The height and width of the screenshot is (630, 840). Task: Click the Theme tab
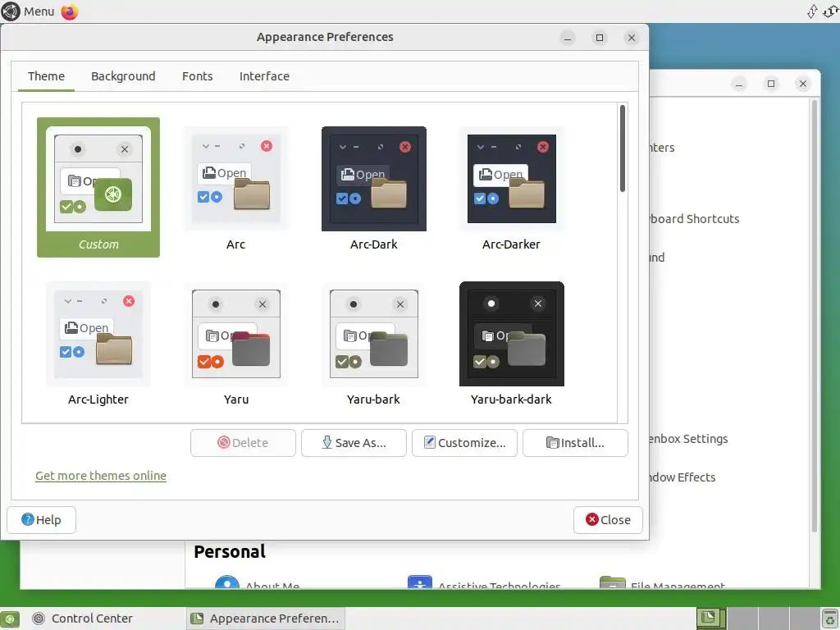coord(46,76)
